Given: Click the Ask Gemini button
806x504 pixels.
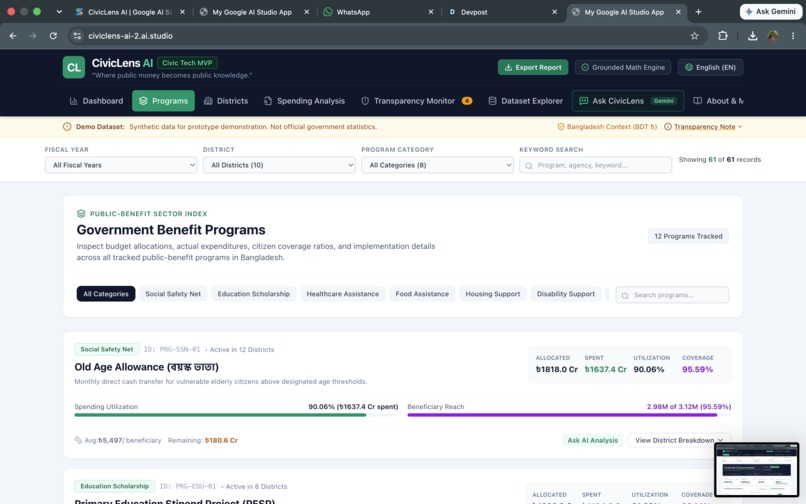Looking at the screenshot, I should click(771, 11).
